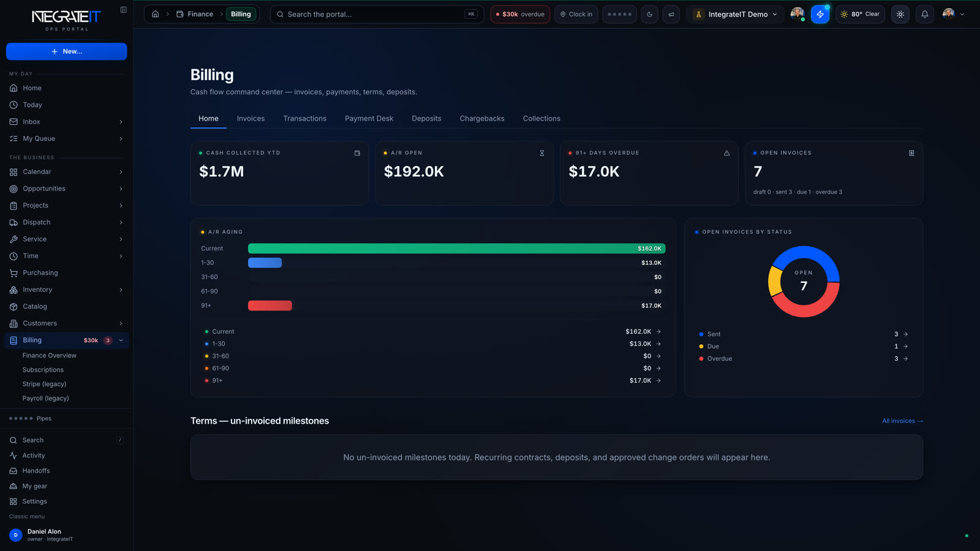The image size is (980, 551).
Task: Open IntegrateIT Demo workspace dropdown
Action: (735, 14)
